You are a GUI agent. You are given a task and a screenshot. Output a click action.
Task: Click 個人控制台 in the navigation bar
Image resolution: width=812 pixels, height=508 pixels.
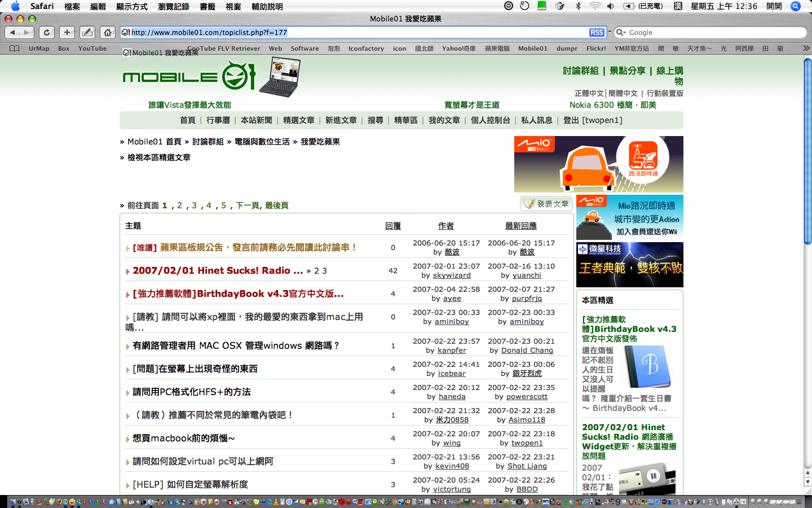491,120
